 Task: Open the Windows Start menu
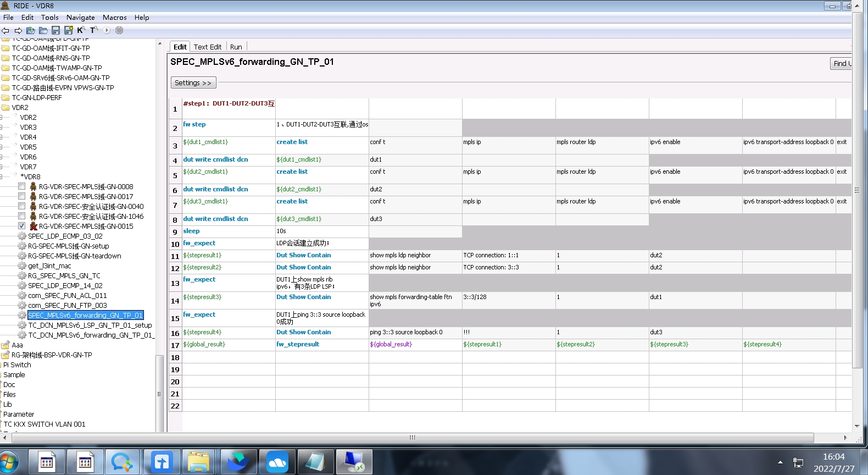[8, 462]
